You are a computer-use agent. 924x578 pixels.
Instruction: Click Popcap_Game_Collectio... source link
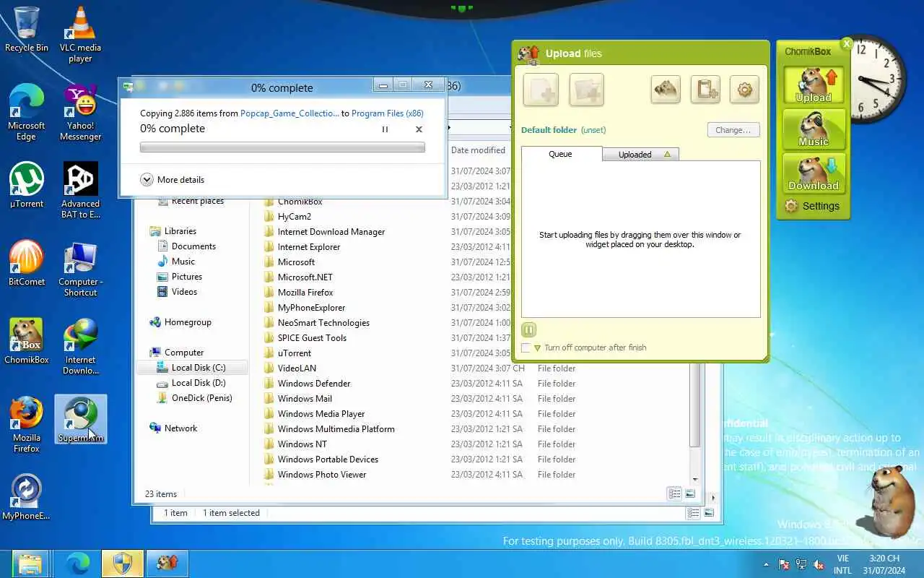pyautogui.click(x=289, y=113)
